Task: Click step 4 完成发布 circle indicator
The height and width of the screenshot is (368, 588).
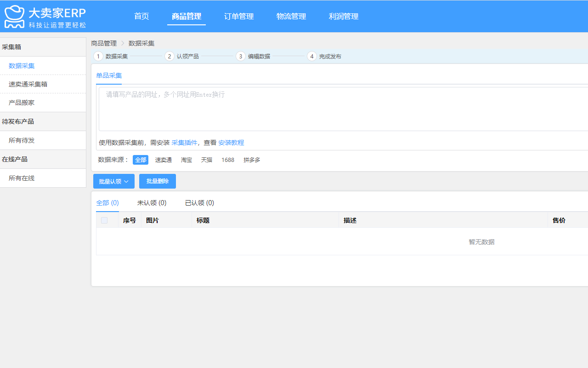Action: [312, 56]
